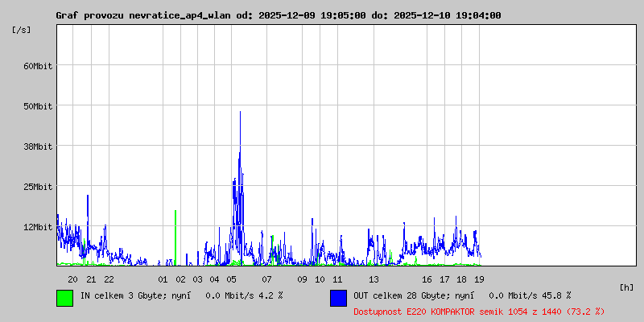Click the 12Mbit axis label

click(38, 227)
